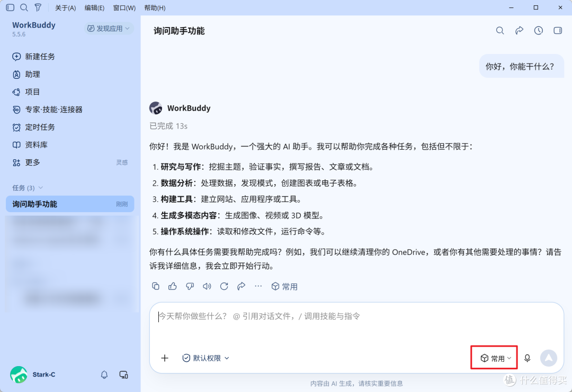Add attachment with plus button
This screenshot has width=572, height=392.
165,358
